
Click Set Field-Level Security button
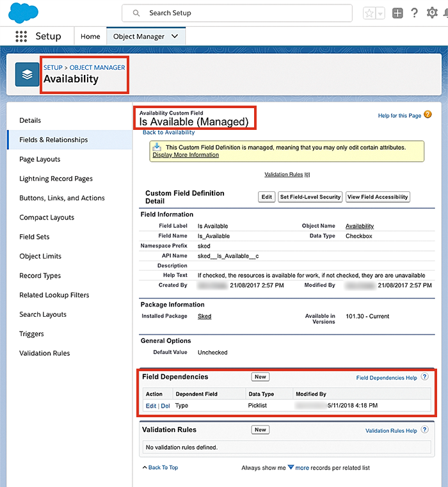310,197
